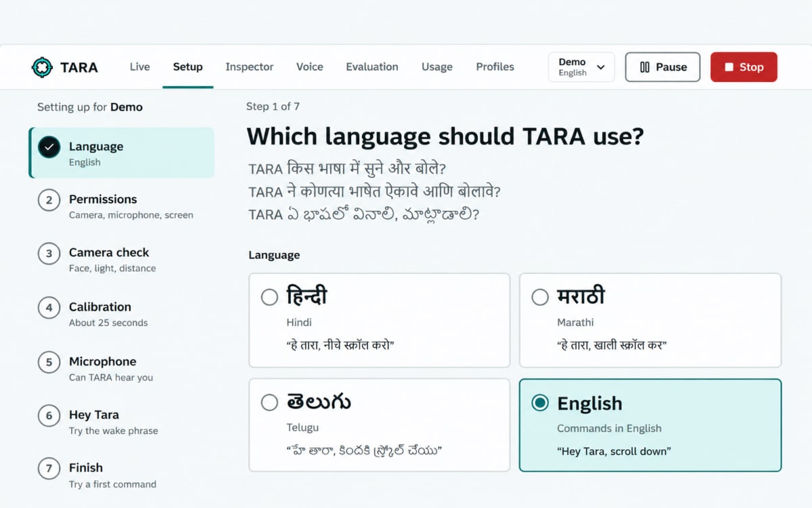Click "Try the wake phrase" subtitle
812x508 pixels.
[x=114, y=431]
